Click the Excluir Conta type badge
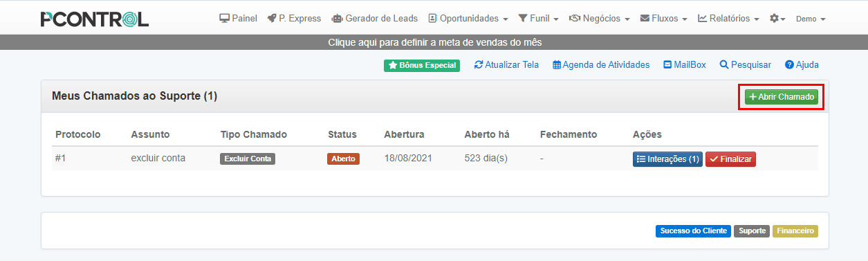 tap(248, 159)
